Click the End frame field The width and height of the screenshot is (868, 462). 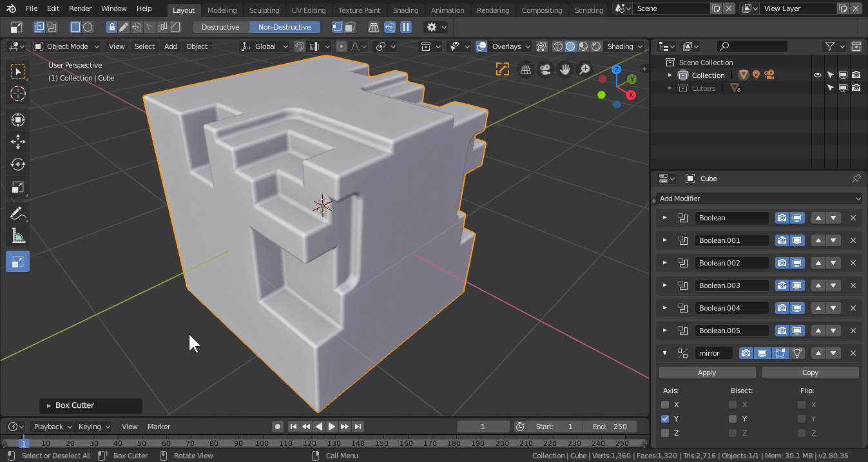tap(610, 427)
